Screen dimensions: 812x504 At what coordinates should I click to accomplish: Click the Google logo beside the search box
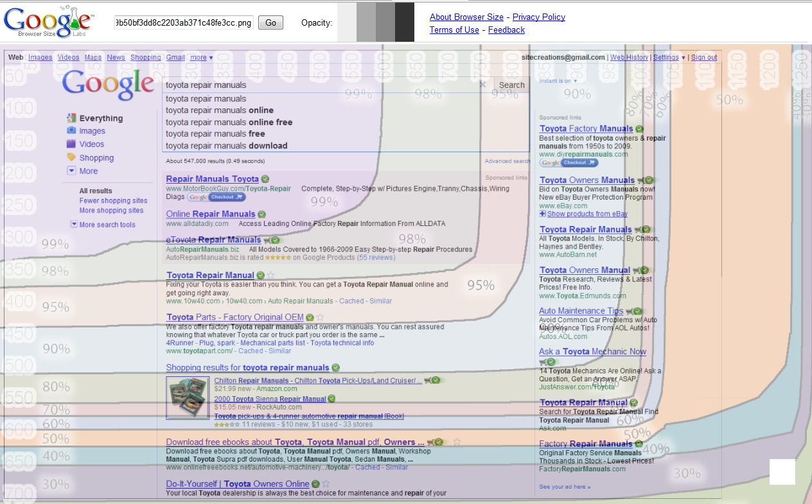pyautogui.click(x=108, y=84)
